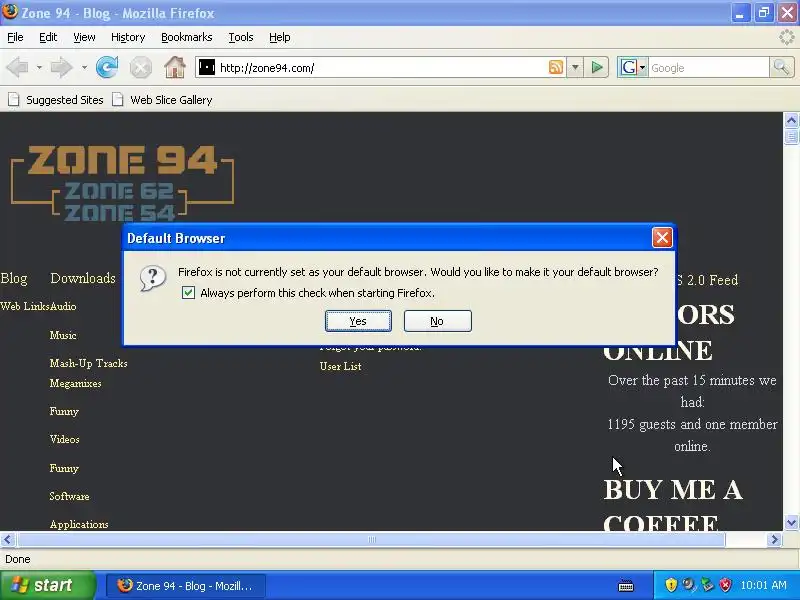Open the Blog navigation link
This screenshot has height=600, width=800.
14,278
